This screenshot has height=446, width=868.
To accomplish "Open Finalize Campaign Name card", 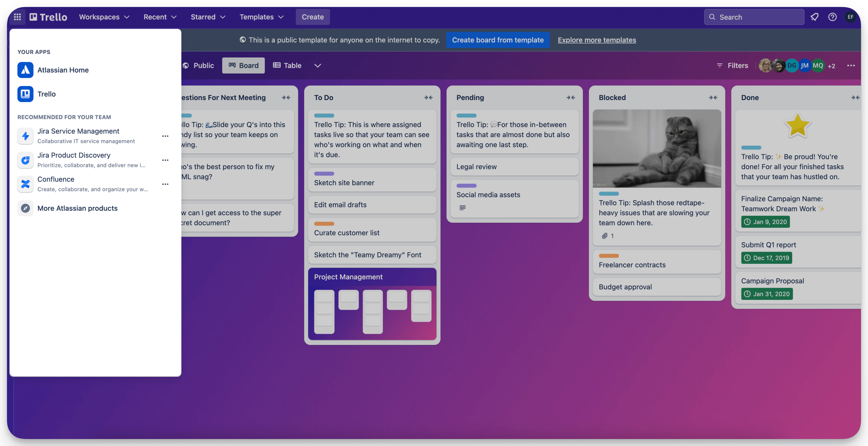I will pos(798,211).
